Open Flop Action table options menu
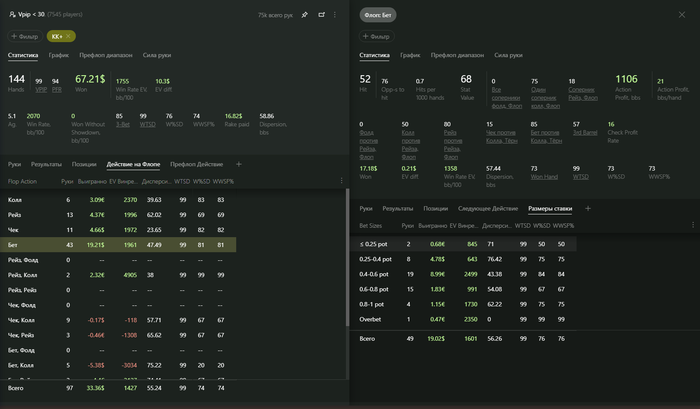 [x=342, y=181]
